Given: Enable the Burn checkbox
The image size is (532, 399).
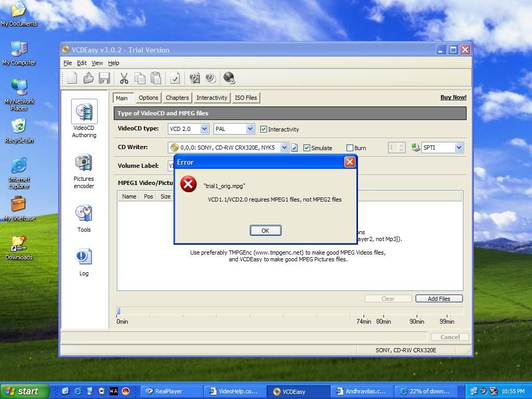Looking at the screenshot, I should pos(350,148).
